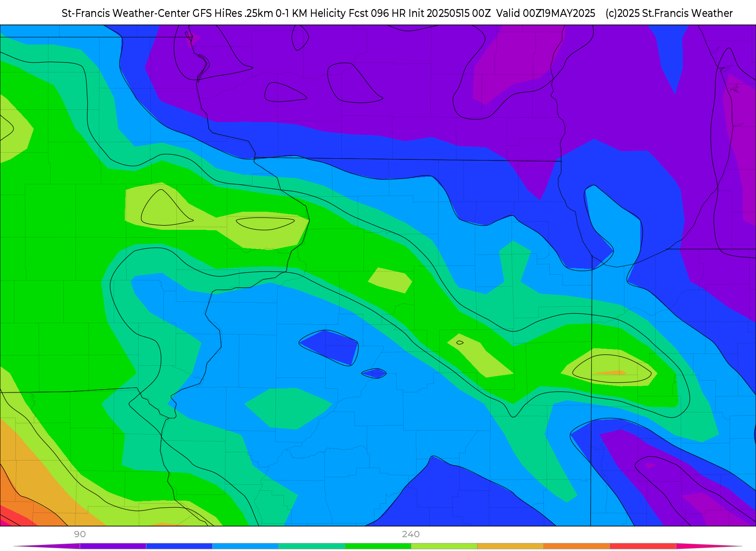Click the teal-green legend color segment

click(x=311, y=546)
